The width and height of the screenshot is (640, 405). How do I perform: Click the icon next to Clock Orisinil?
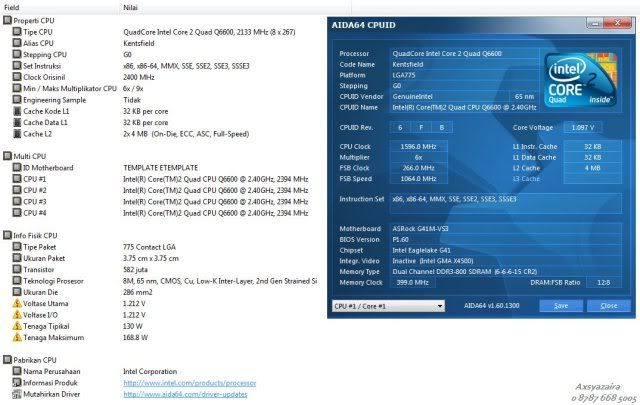(17, 77)
